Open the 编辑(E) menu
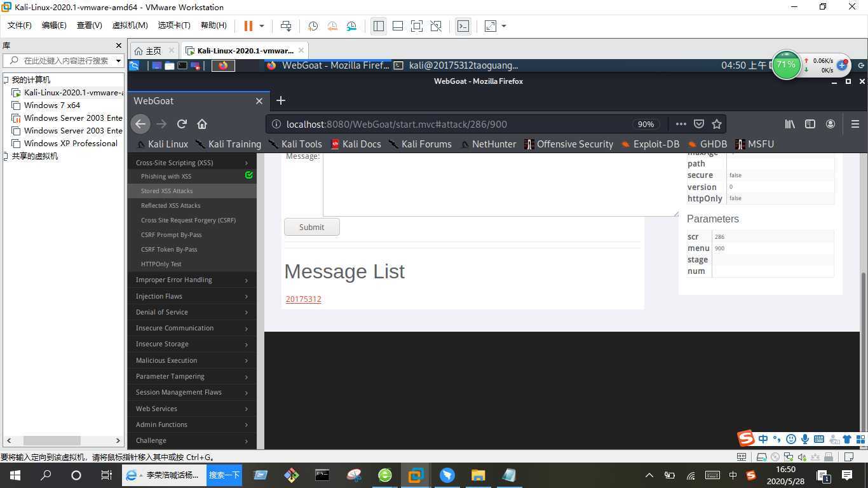868x488 pixels. (x=54, y=25)
